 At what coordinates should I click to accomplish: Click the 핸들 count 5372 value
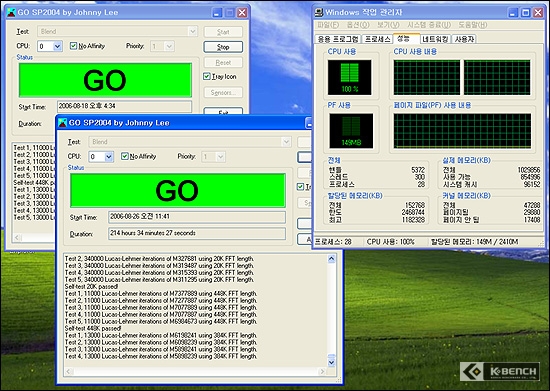tap(418, 170)
